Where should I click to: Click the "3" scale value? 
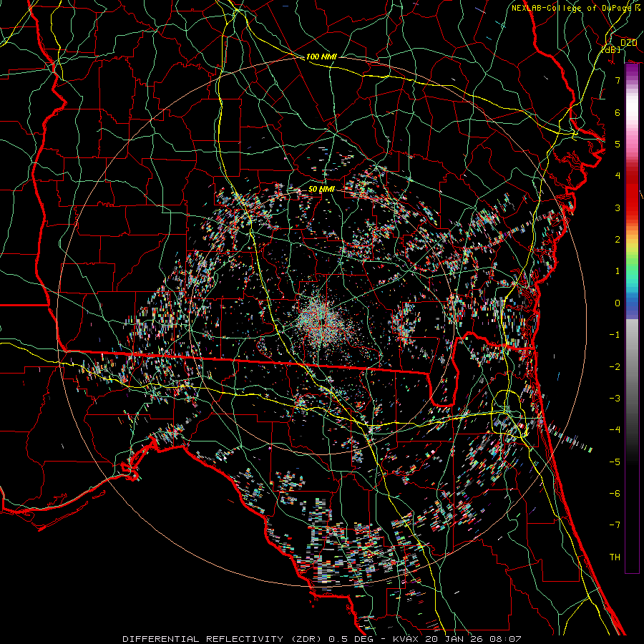(618, 208)
